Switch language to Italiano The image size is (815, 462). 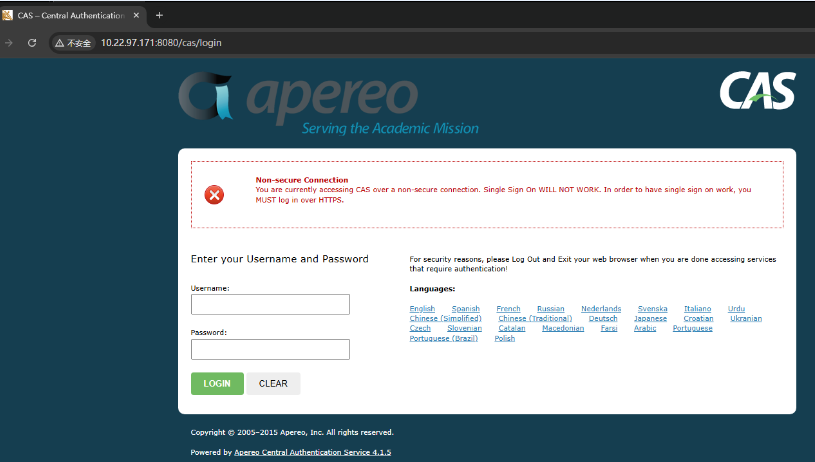pos(698,309)
